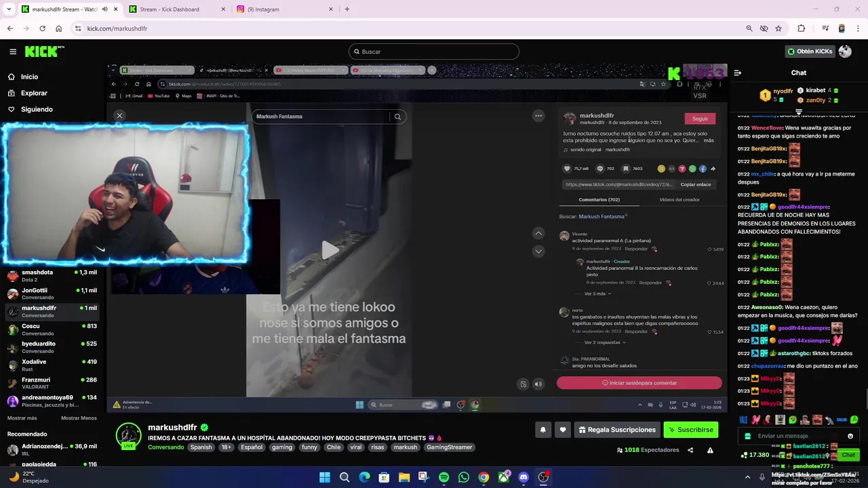This screenshot has height=488, width=868.
Task: Toggle the notification bell for markushdlfr
Action: (542, 430)
